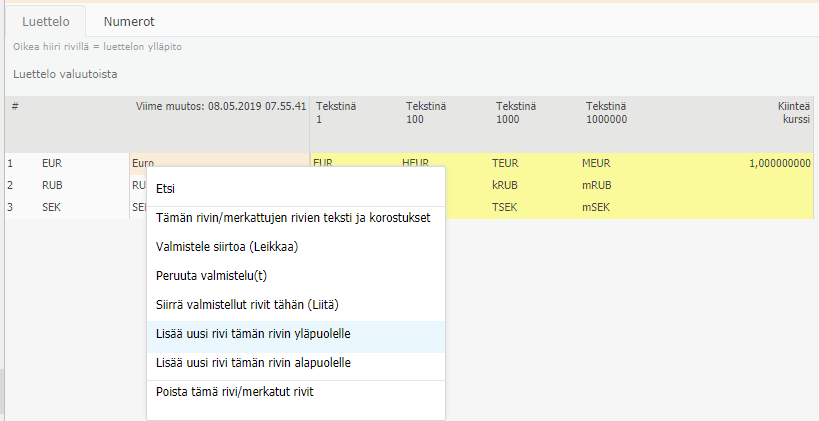This screenshot has width=819, height=421.
Task: Select the MEUR cell
Action: coord(598,163)
